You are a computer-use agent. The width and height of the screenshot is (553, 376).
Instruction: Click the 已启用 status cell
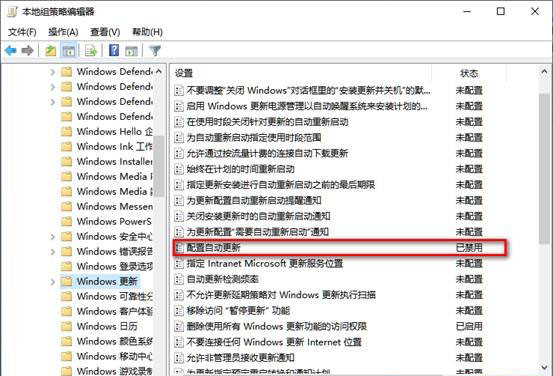469,327
